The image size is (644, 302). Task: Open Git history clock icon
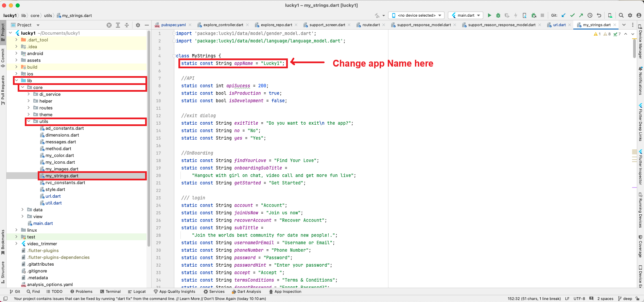(x=590, y=15)
